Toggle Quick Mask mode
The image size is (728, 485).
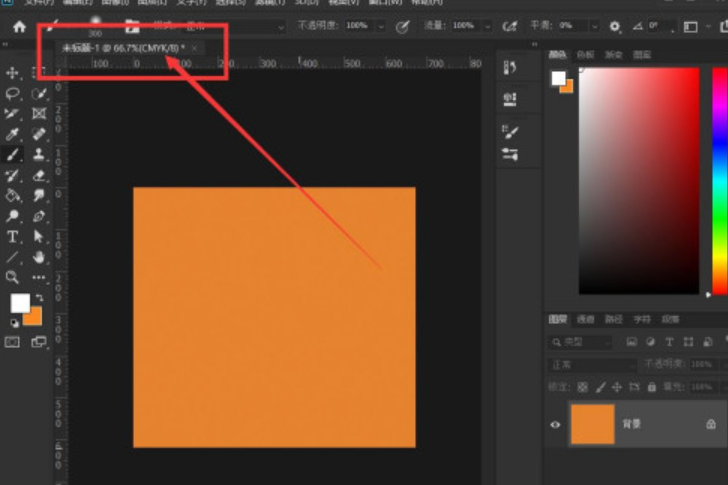(x=12, y=343)
